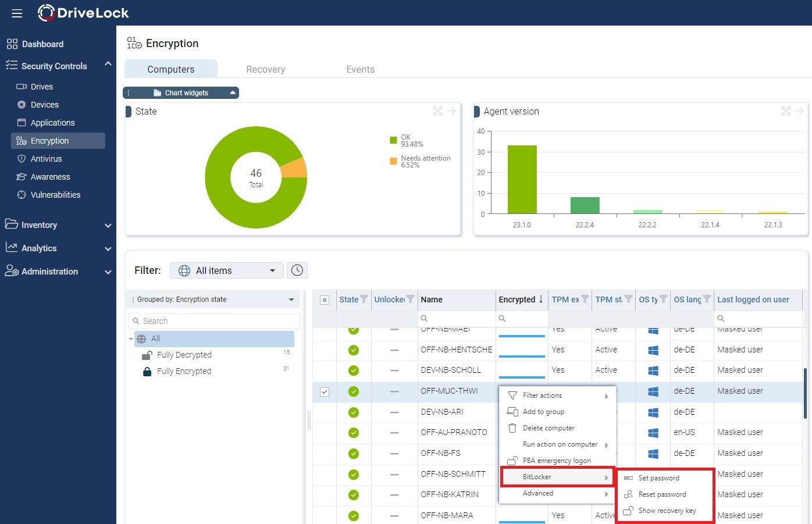Screen dimensions: 812x524
Task: Click the Name column search field
Action: coord(457,319)
